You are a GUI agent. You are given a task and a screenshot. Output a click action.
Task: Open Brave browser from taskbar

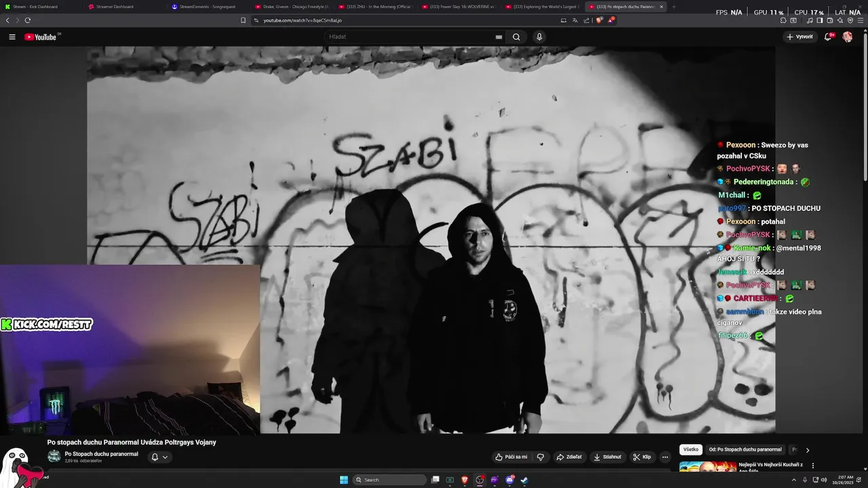coord(465,480)
